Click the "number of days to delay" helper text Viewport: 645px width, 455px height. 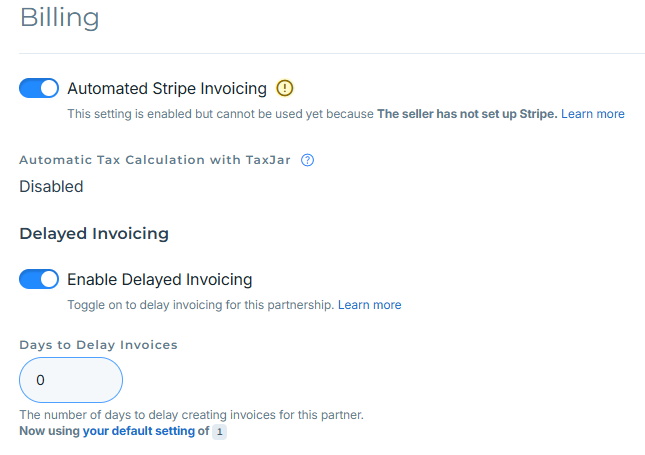point(191,415)
